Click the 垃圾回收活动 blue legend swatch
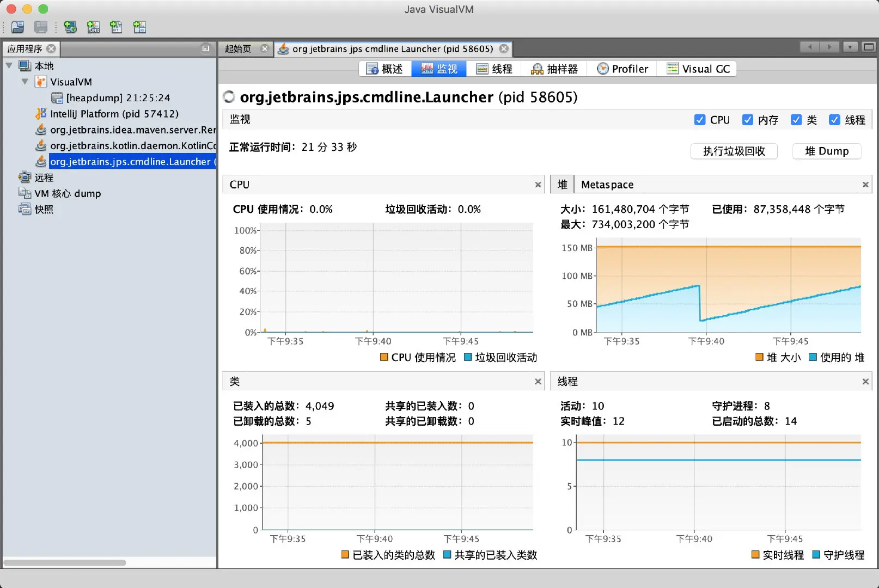This screenshot has width=879, height=588. click(468, 357)
